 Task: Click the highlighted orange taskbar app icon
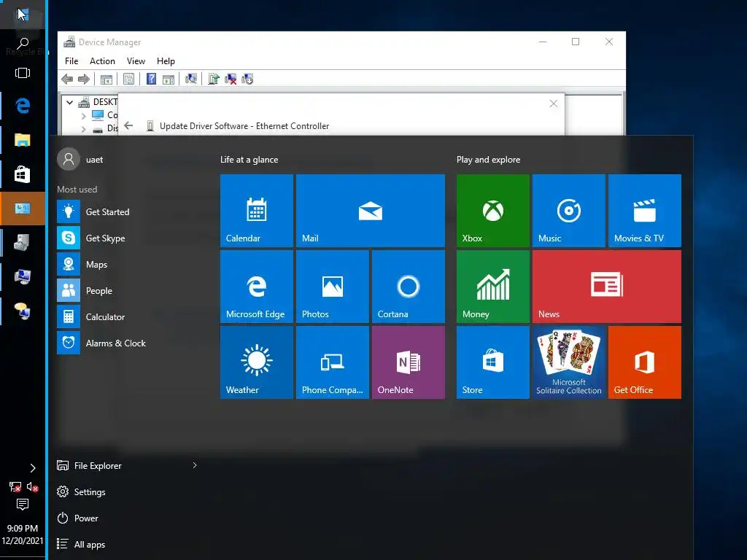(x=23, y=209)
